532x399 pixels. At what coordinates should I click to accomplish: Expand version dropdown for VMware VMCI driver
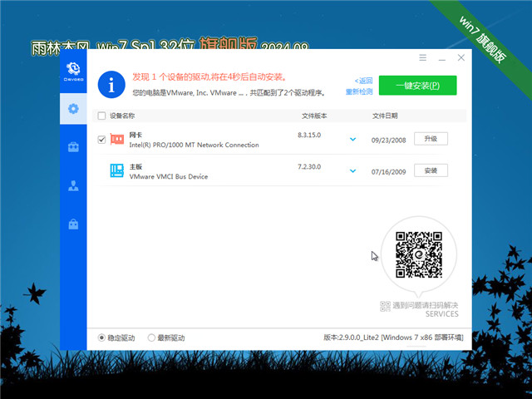[352, 170]
